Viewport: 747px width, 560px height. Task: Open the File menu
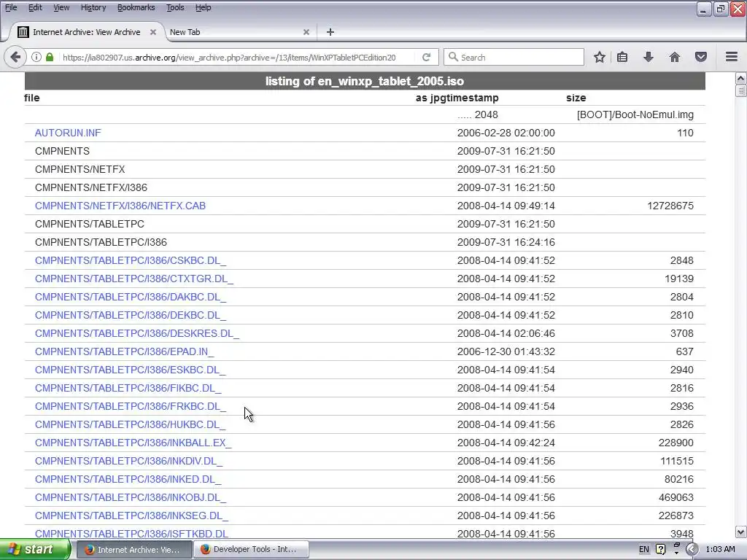(11, 7)
